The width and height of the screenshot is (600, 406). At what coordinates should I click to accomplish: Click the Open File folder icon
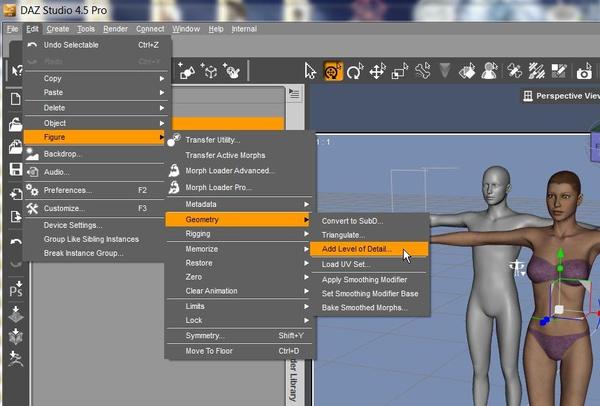click(x=16, y=124)
